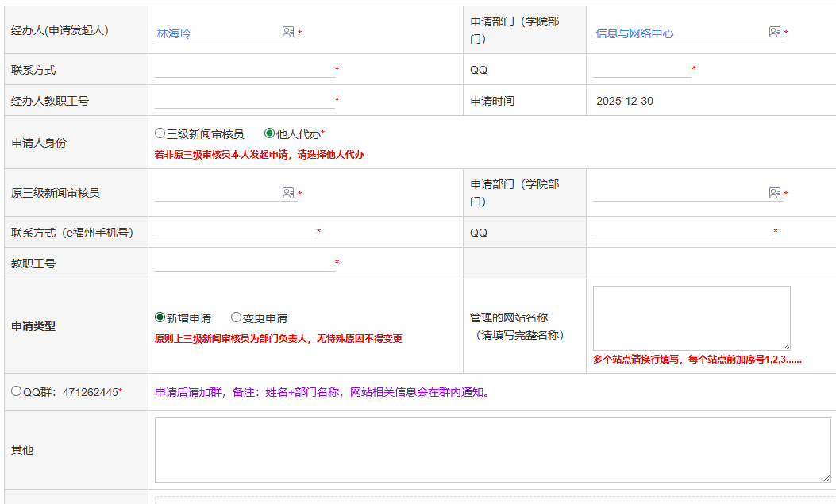Click the 经办人教职工号 input field
836x504 pixels.
245,101
